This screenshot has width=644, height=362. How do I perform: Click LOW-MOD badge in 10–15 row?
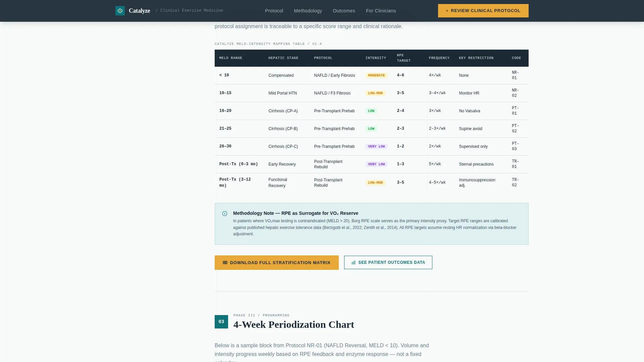point(375,93)
